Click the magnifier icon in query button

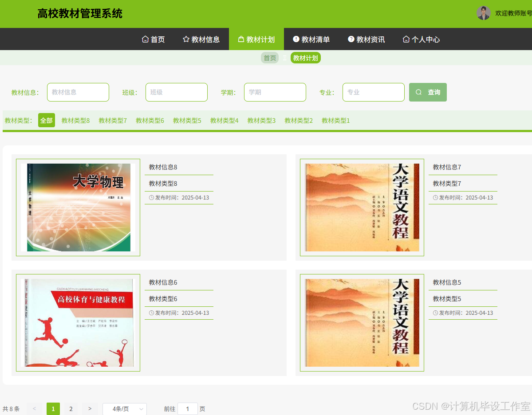coord(419,92)
